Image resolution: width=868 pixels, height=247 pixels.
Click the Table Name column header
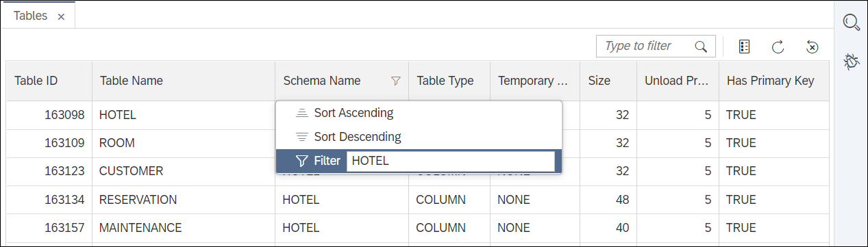pos(184,81)
